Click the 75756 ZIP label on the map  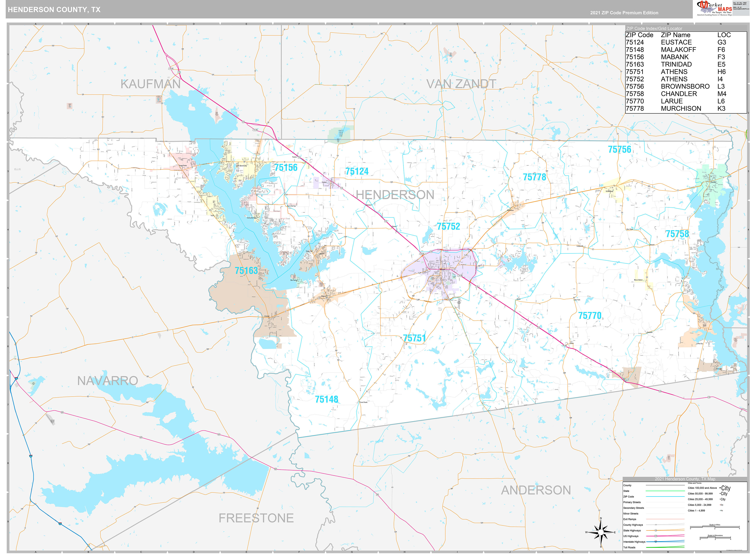[620, 150]
